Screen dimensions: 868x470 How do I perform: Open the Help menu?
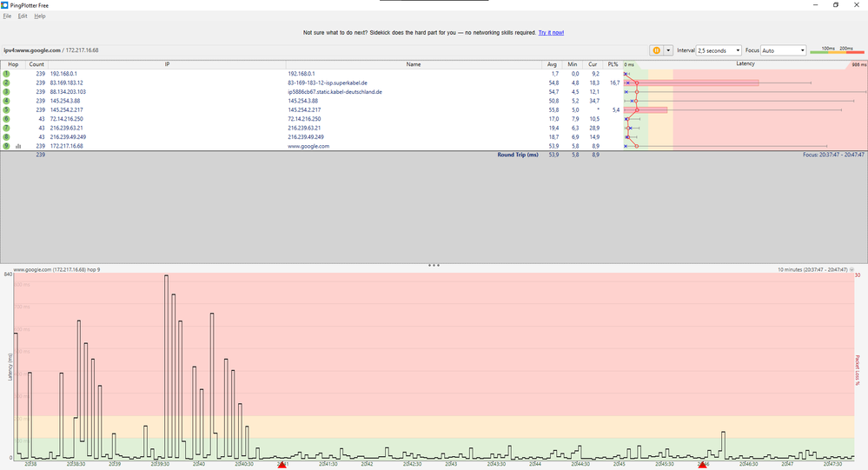click(40, 16)
